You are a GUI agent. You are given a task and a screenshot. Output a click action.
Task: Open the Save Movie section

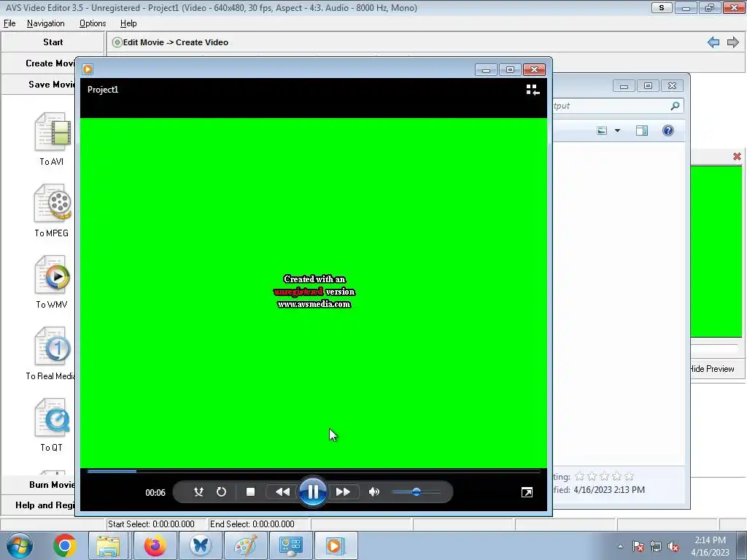coord(39,85)
